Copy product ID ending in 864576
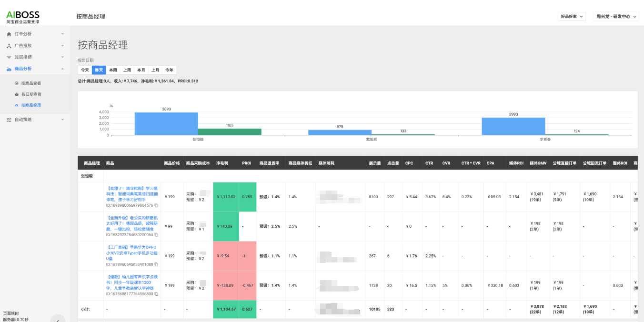This screenshot has width=644, height=322. click(156, 205)
